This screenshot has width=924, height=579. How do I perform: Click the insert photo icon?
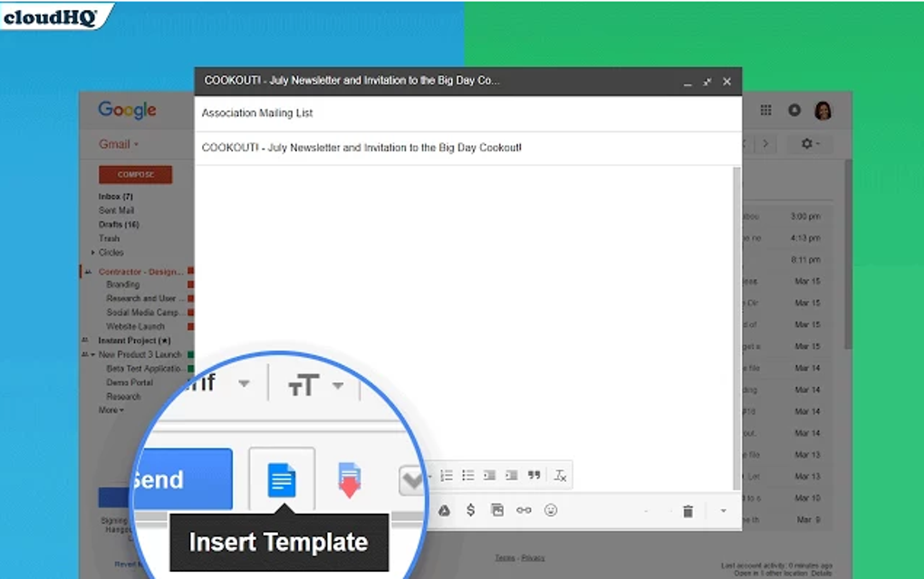click(x=497, y=511)
